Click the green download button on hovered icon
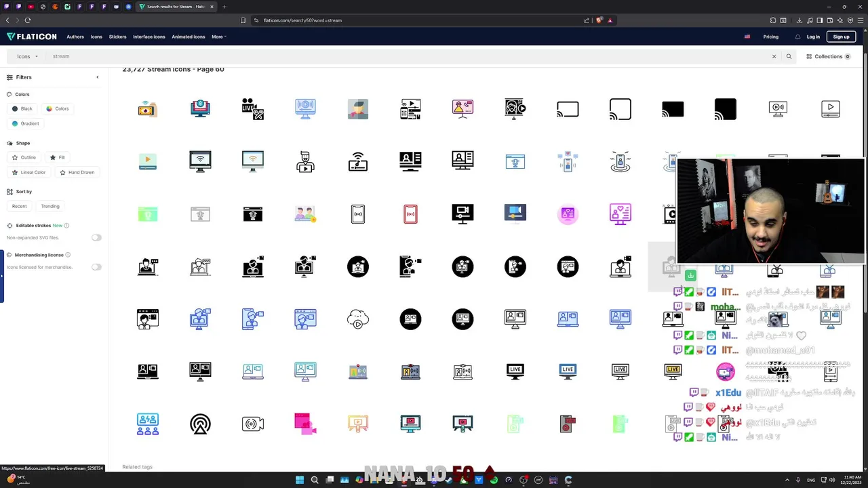 (690, 275)
